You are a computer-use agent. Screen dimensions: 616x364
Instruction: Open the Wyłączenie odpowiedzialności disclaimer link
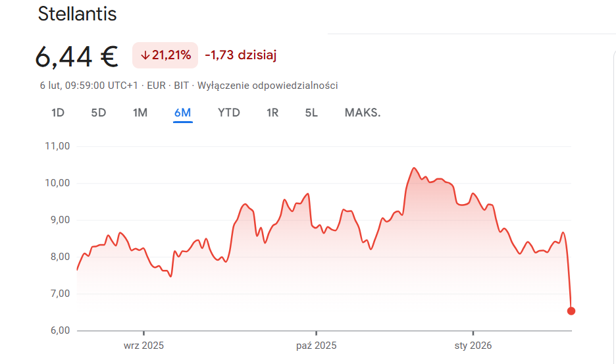point(268,86)
